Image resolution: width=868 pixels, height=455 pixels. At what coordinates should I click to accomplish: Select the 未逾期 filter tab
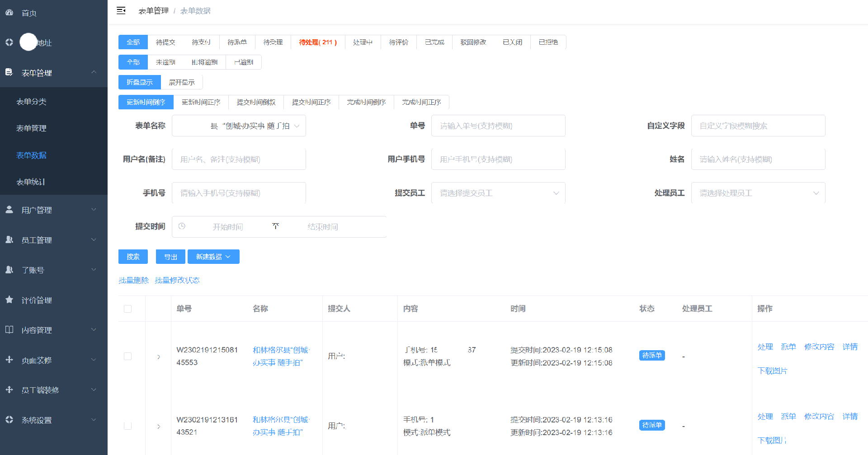tap(165, 62)
